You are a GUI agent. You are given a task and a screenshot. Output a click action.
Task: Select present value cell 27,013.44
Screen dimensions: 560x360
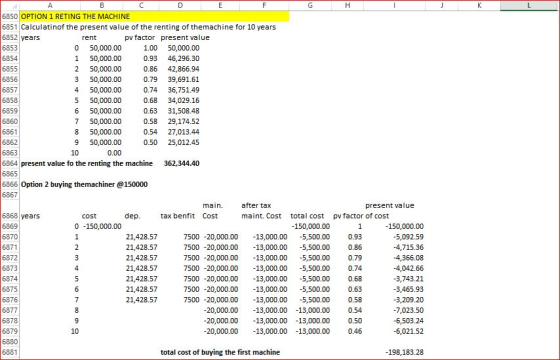(183, 132)
